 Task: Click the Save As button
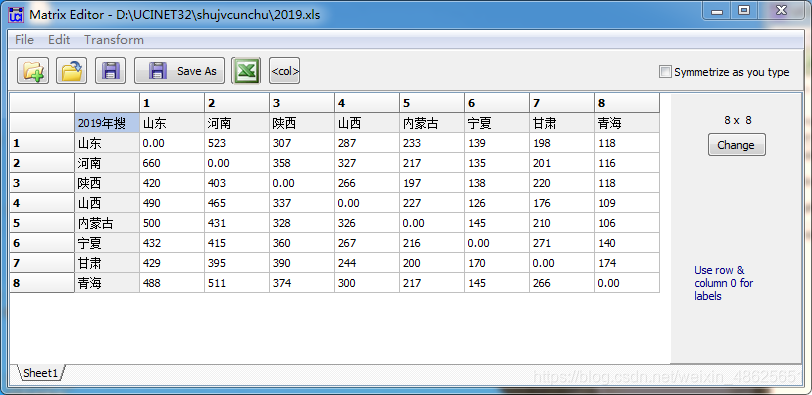coord(179,71)
